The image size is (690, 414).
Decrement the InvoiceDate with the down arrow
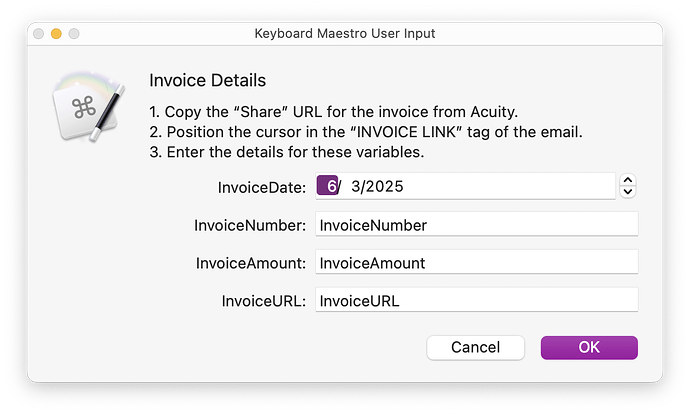coord(627,192)
